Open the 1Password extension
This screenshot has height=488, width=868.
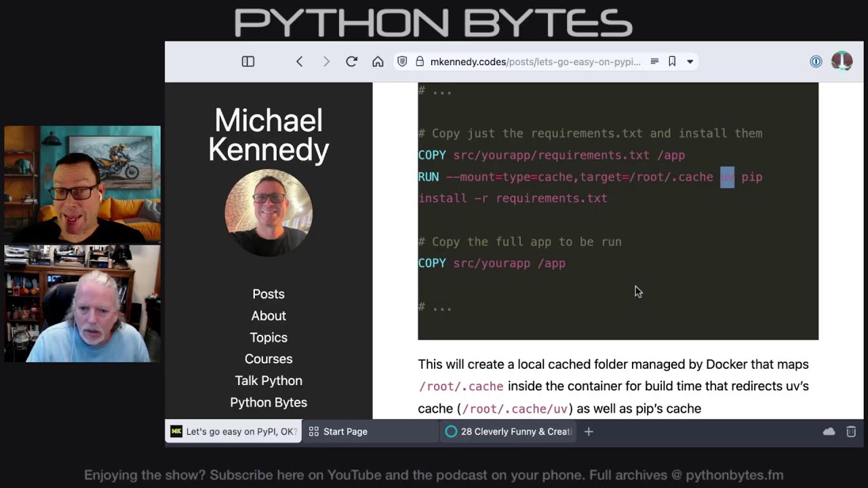816,61
